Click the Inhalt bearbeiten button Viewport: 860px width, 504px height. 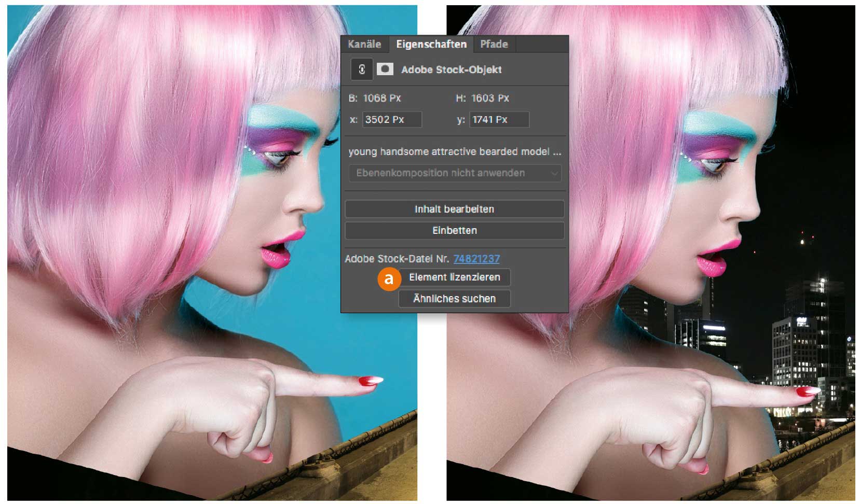point(454,209)
